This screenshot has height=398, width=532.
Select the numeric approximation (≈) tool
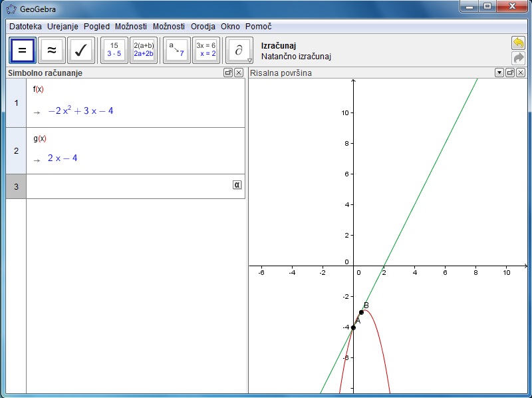(x=51, y=50)
